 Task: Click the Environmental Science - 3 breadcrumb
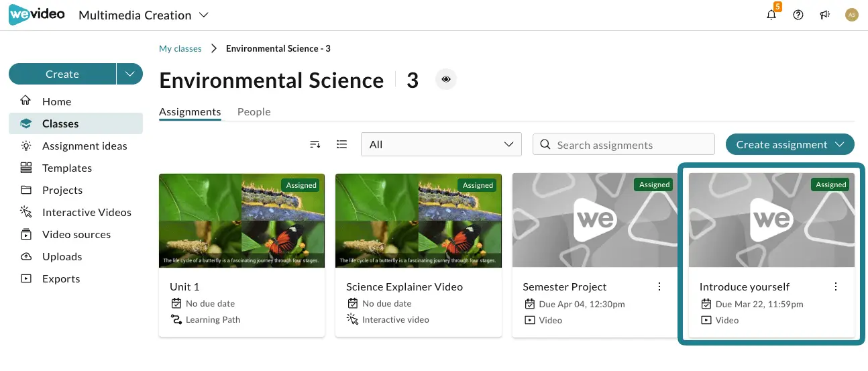(278, 48)
